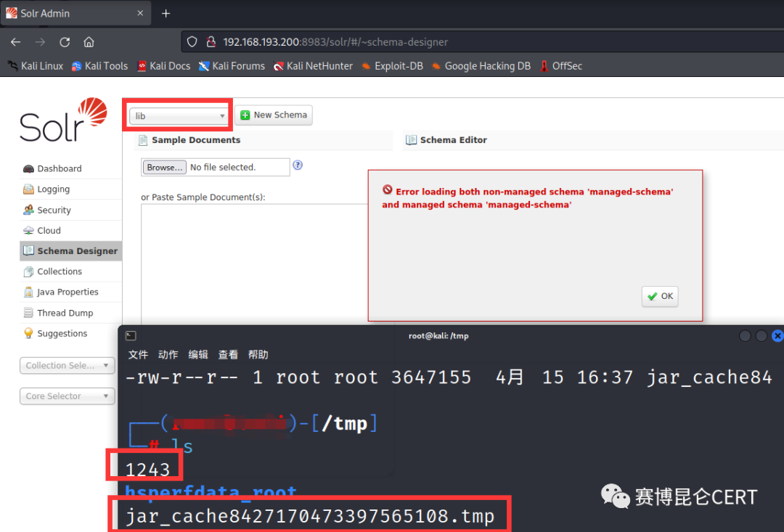The height and width of the screenshot is (532, 784).
Task: Click the Paste Sample Documents text area
Action: coord(254,264)
